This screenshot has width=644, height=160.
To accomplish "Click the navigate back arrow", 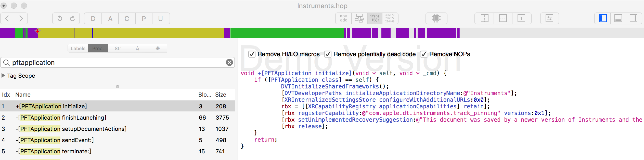I will tap(7, 18).
